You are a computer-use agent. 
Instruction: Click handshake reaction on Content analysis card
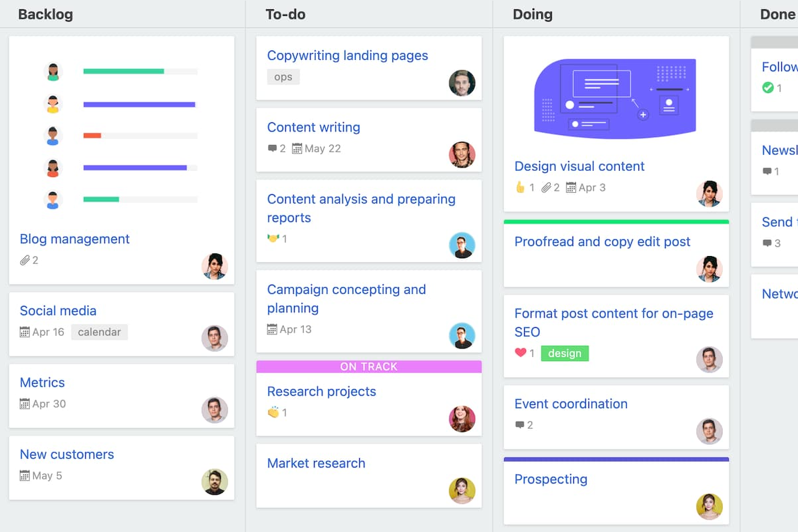[x=273, y=238]
